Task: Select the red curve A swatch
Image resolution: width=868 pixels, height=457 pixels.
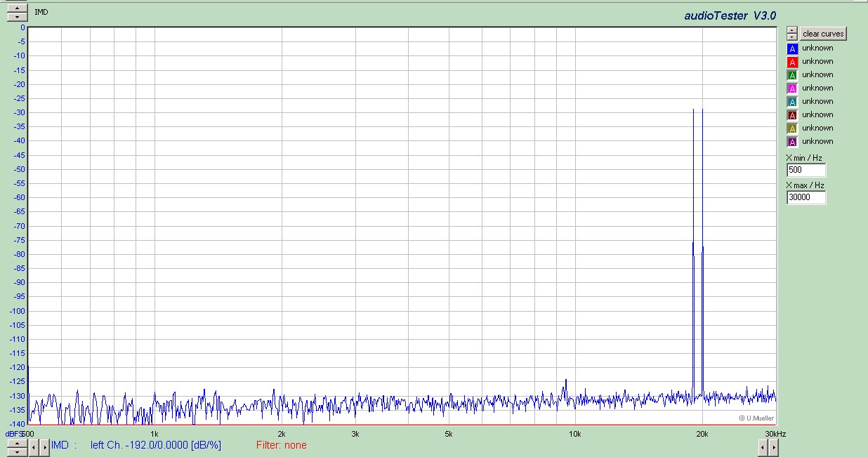Action: pyautogui.click(x=792, y=62)
